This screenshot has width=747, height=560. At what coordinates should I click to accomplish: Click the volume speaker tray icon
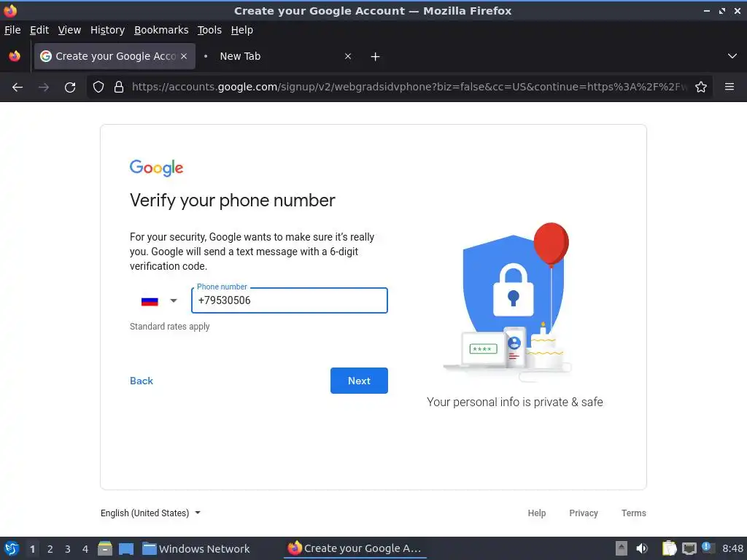tap(642, 548)
